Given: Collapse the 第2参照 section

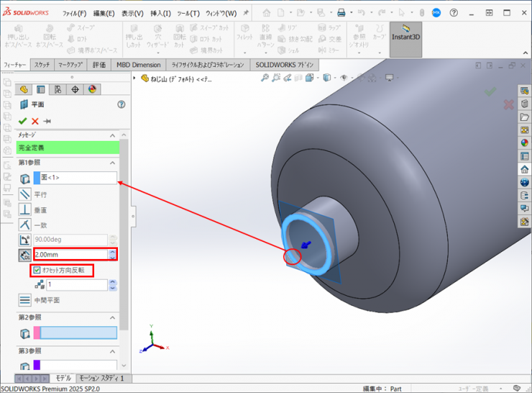Looking at the screenshot, I should pyautogui.click(x=112, y=317).
